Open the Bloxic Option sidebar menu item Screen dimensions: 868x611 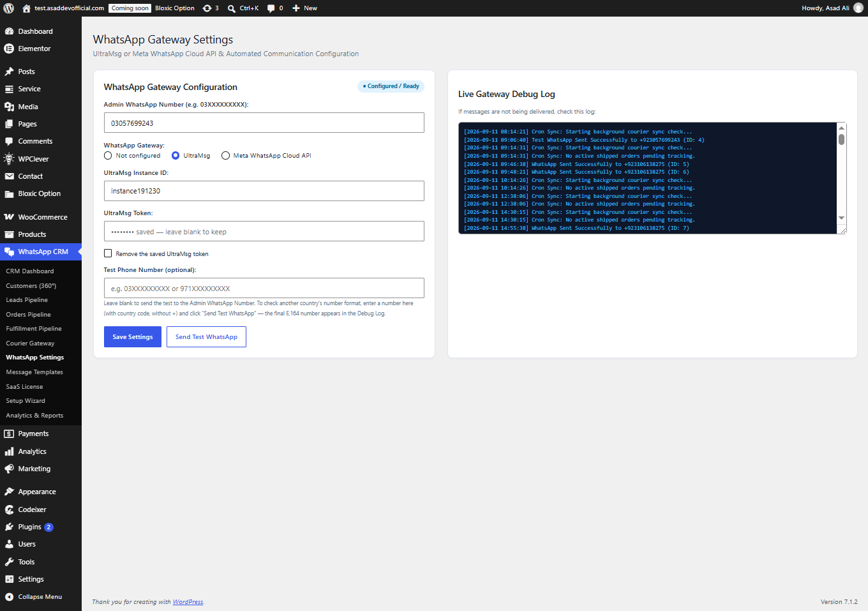pyautogui.click(x=41, y=193)
